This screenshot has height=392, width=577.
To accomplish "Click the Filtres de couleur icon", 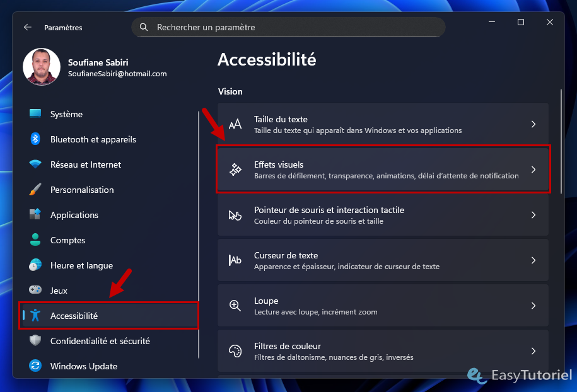I will coord(235,350).
